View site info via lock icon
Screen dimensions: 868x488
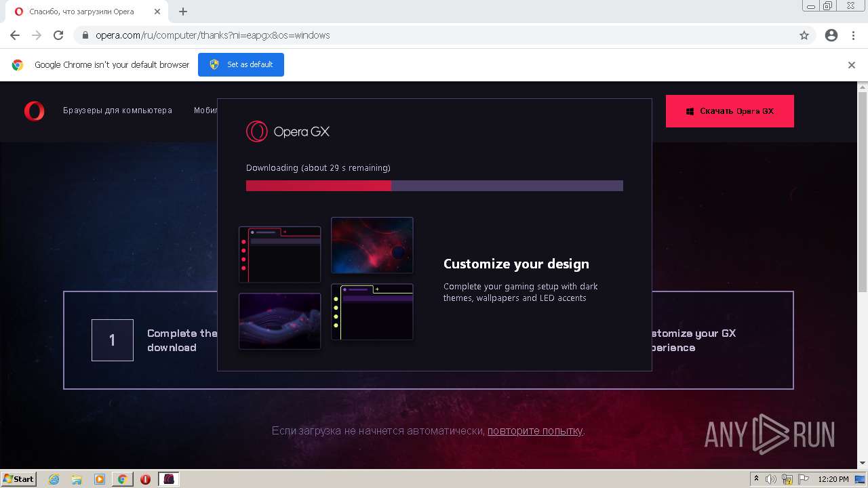click(85, 35)
